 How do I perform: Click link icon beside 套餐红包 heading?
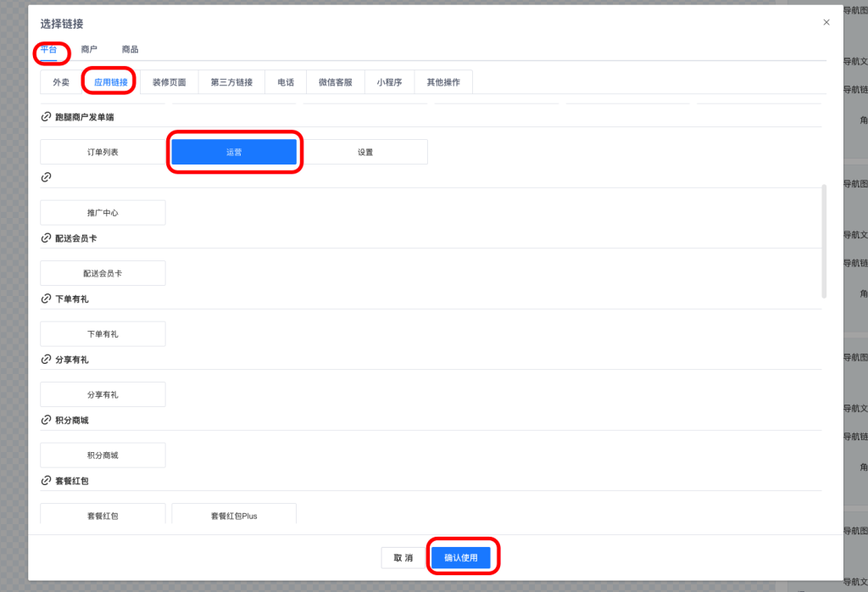[46, 481]
